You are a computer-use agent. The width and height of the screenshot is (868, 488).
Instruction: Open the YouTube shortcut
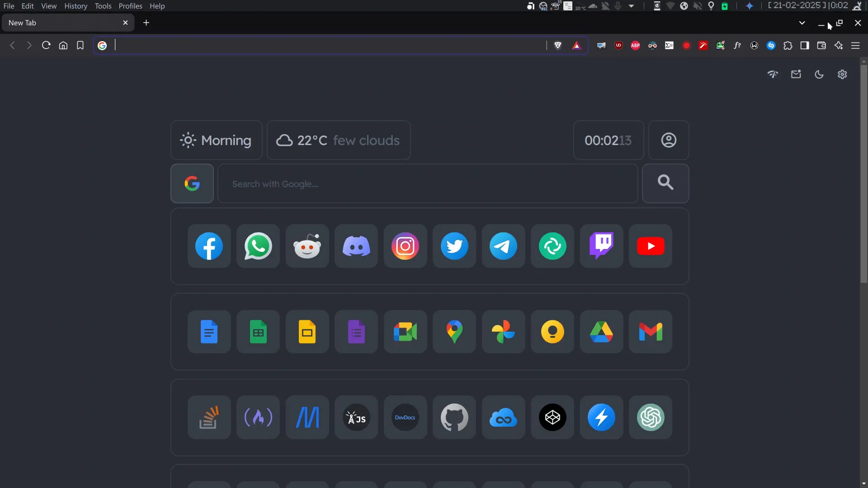point(651,246)
